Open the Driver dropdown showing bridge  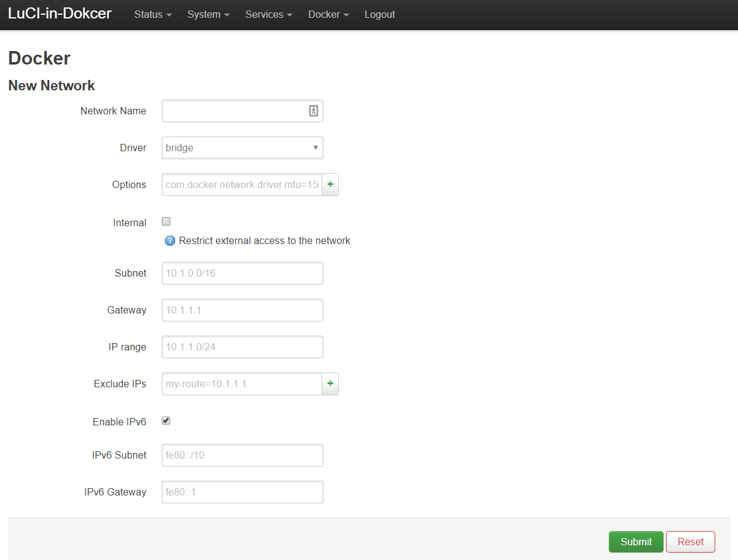[x=242, y=148]
